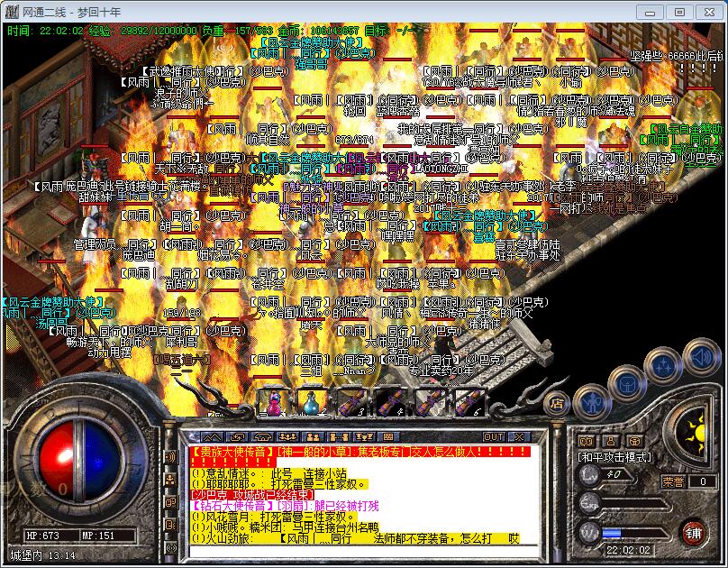This screenshot has height=568, width=728.
Task: Click the 城堡内 13:14 location text
Action: click(x=42, y=555)
